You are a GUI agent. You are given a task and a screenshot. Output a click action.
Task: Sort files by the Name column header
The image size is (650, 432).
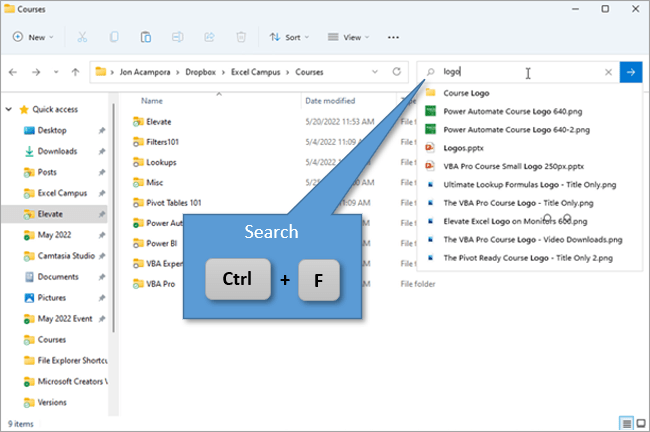click(x=152, y=101)
